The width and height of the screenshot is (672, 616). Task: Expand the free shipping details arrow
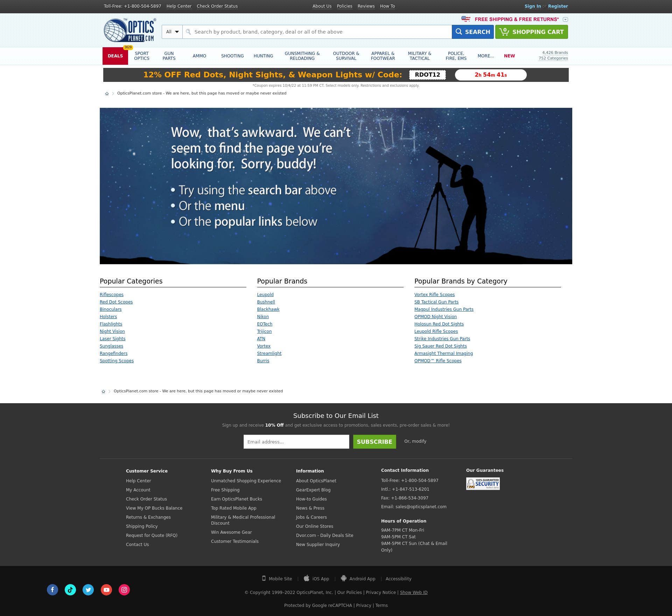pos(565,20)
